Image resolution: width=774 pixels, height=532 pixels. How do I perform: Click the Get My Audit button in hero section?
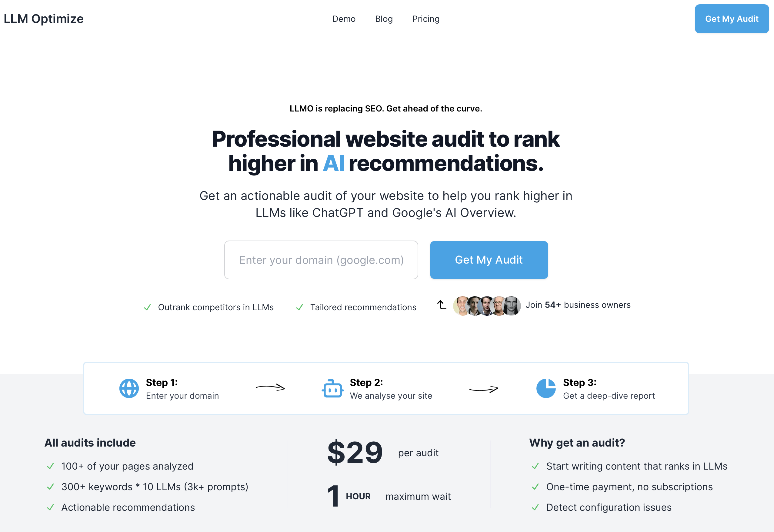[489, 260]
